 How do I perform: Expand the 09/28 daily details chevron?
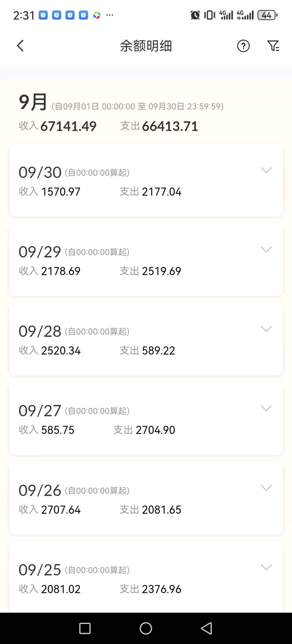[x=266, y=329]
